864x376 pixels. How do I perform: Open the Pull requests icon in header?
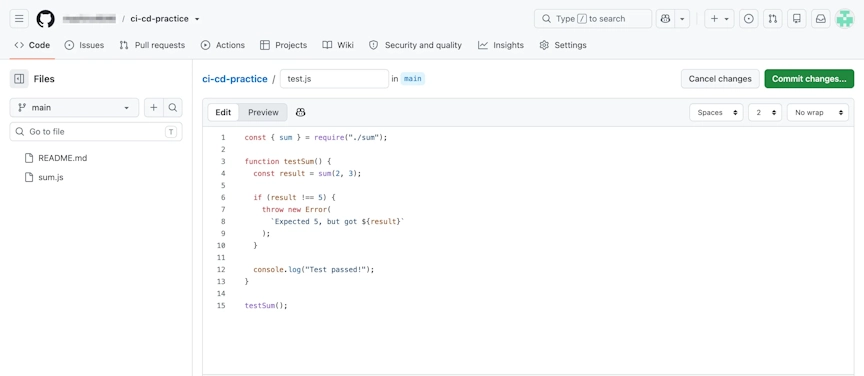(x=773, y=19)
